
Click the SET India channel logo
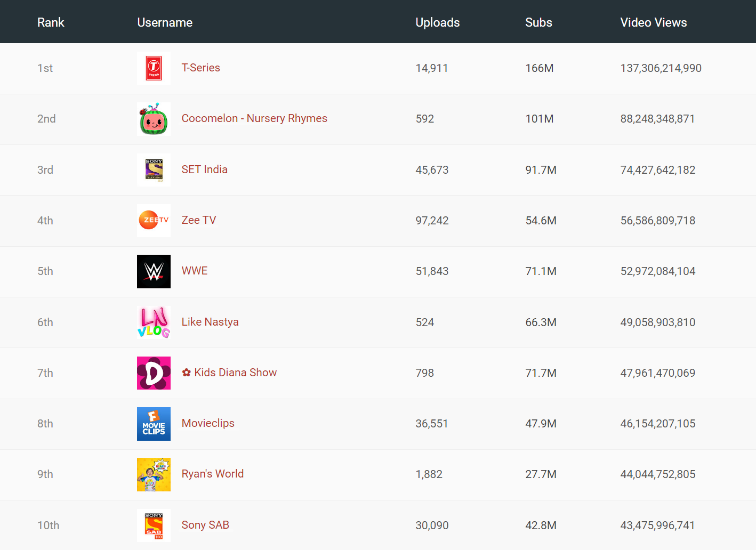(x=154, y=169)
